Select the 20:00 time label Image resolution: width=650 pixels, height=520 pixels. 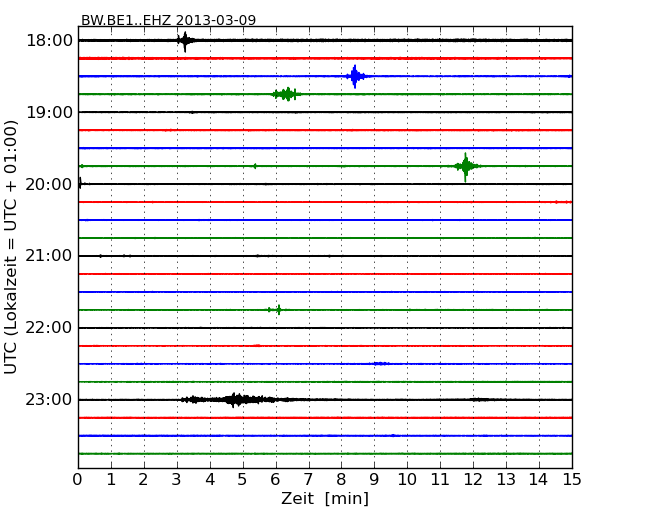(x=49, y=184)
